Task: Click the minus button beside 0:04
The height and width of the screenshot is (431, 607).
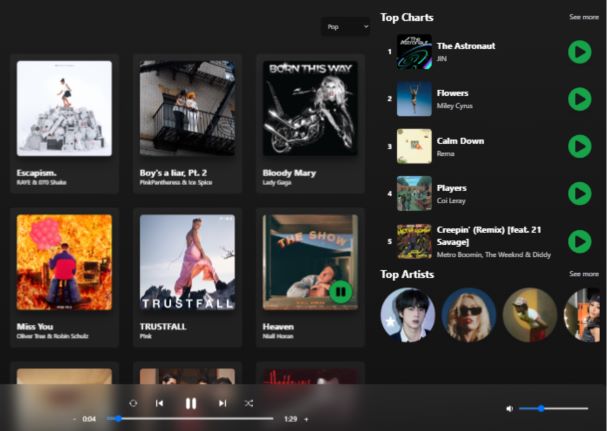Action: (x=74, y=419)
